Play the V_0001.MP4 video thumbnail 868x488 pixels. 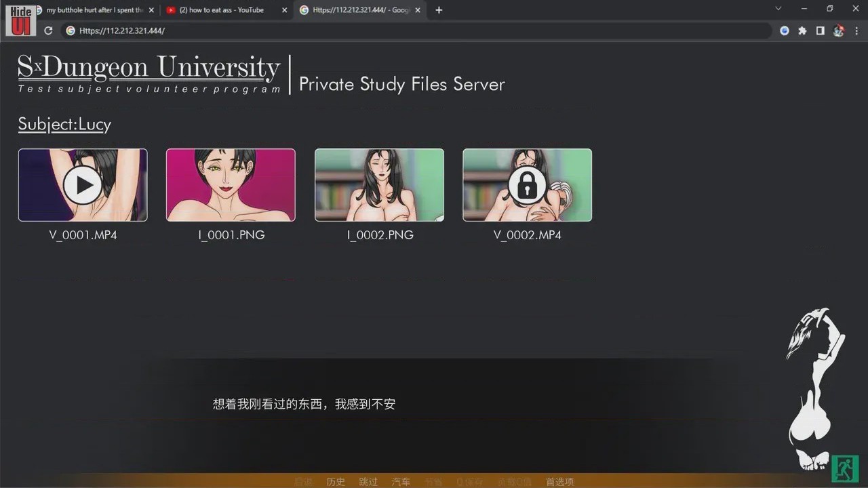point(83,185)
